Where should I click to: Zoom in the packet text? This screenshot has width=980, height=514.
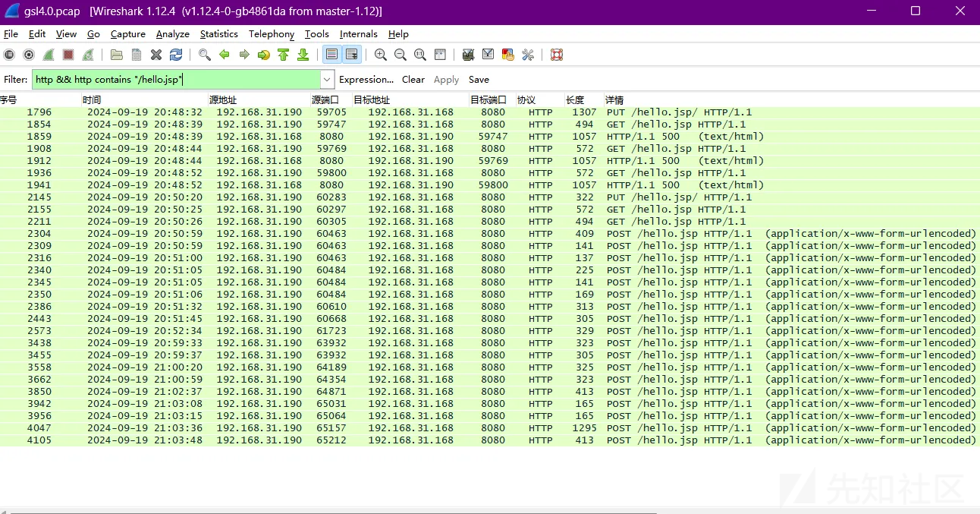[381, 55]
